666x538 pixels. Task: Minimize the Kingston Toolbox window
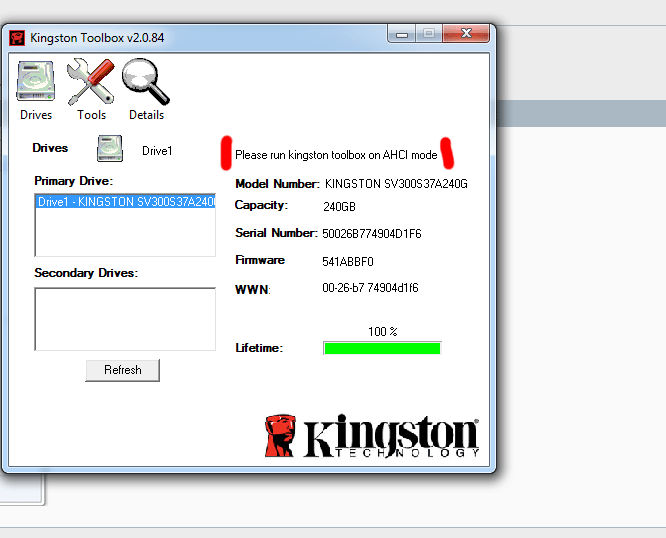pos(402,34)
